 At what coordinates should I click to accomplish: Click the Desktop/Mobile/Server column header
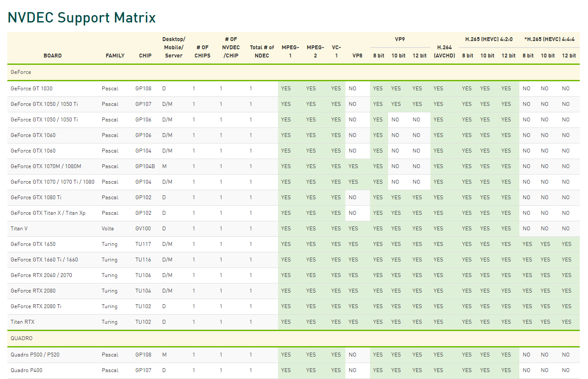coord(174,48)
